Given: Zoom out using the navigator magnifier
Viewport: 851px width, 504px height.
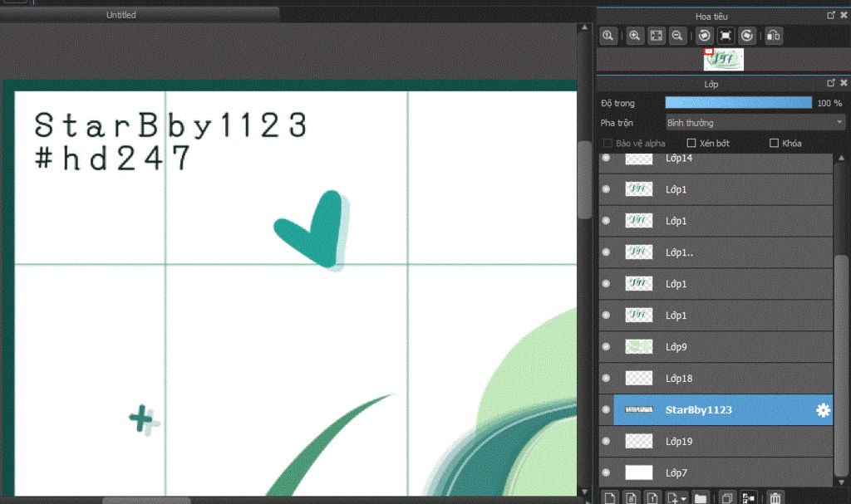Looking at the screenshot, I should pyautogui.click(x=677, y=36).
